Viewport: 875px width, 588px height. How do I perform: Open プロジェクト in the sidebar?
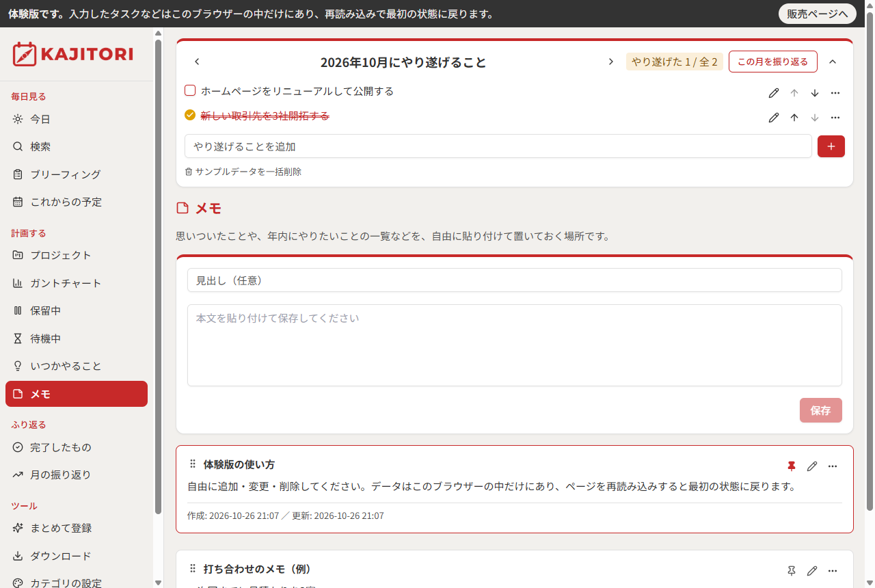tap(77, 255)
